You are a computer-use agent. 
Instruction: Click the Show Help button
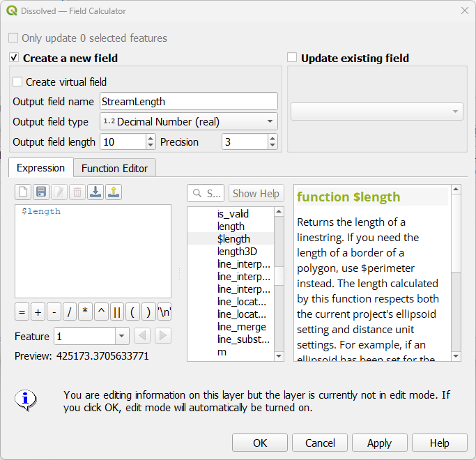tap(256, 194)
